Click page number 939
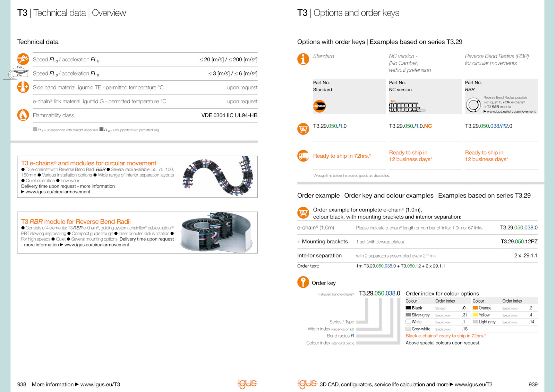This screenshot has height=392, width=555. [x=533, y=384]
